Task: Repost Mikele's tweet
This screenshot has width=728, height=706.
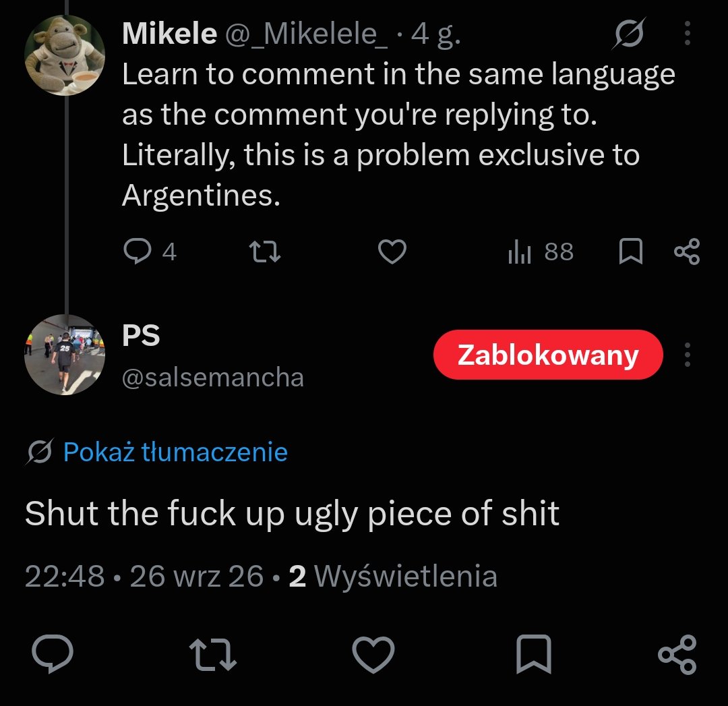Action: pyautogui.click(x=265, y=252)
